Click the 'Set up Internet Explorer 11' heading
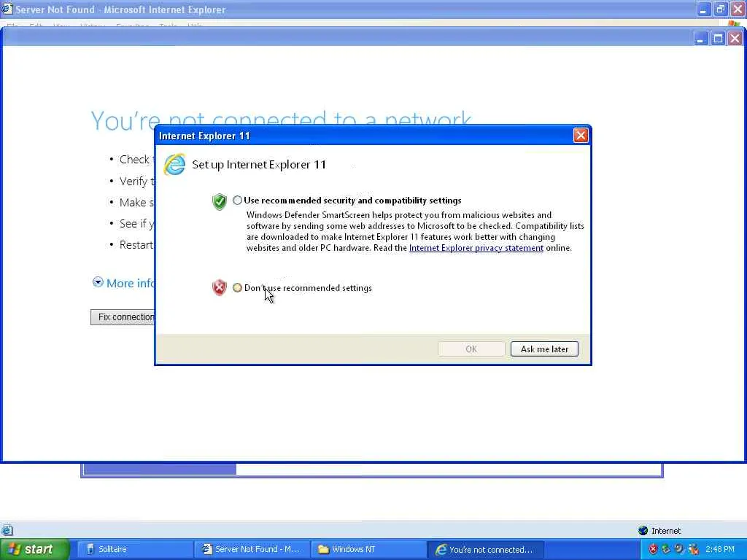Image resolution: width=747 pixels, height=560 pixels. 259,165
